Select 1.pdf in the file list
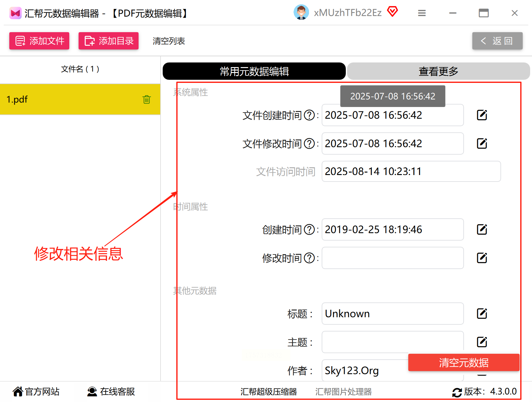Screen dimensions: 532x402 pos(80,99)
